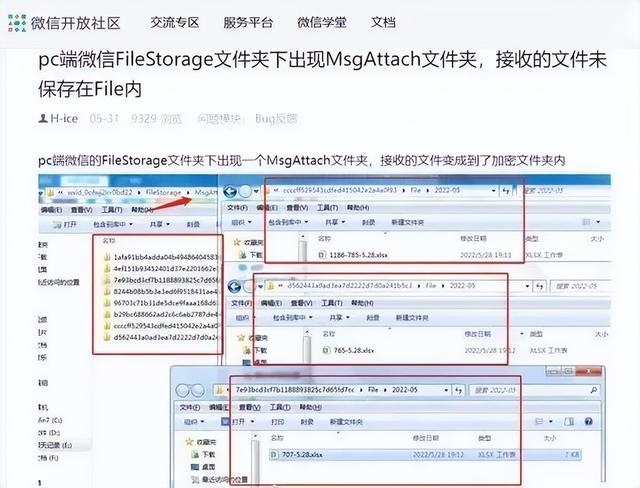Viewport: 640px width, 488px height.
Task: Expand address bar dropdown in ccccff529543 window
Action: (493, 190)
